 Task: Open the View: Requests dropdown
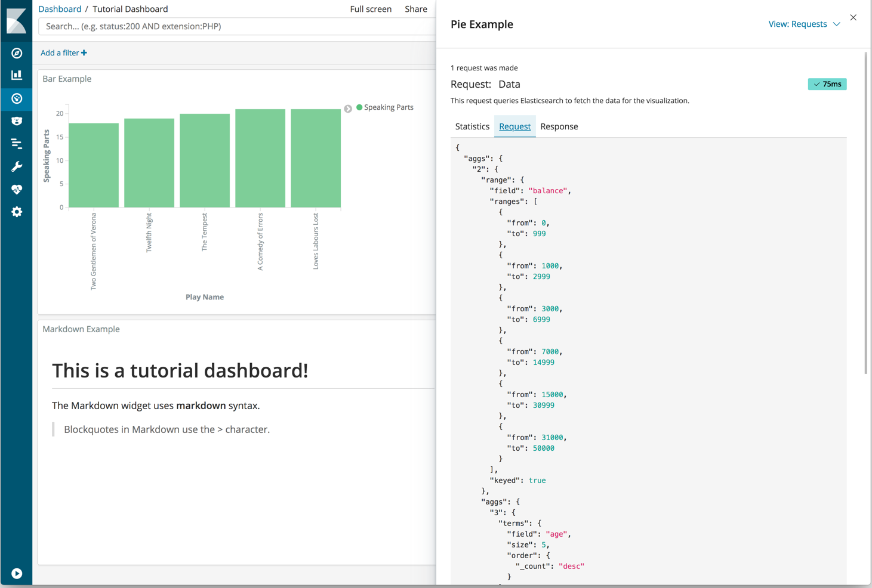(804, 24)
